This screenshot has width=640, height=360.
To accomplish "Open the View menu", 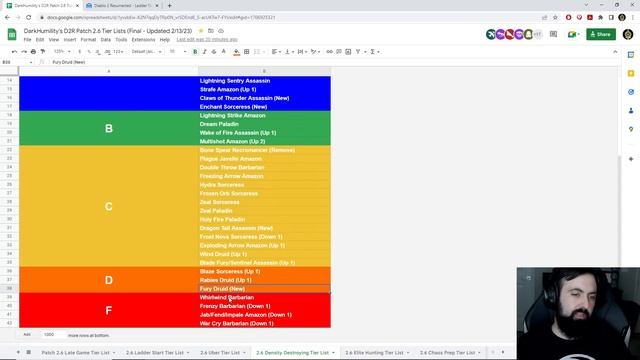I will (54, 40).
